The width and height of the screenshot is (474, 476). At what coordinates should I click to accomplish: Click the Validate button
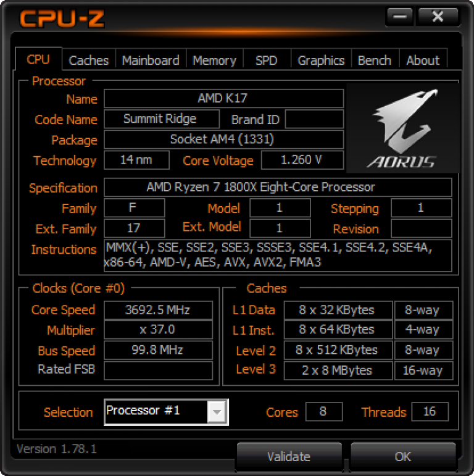click(x=289, y=456)
